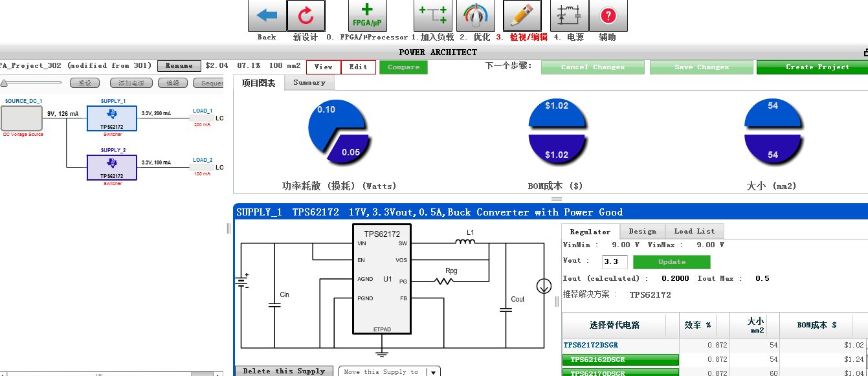Select the SUPPLY_1 TPS62172 block
This screenshot has height=376, width=868.
[x=112, y=118]
